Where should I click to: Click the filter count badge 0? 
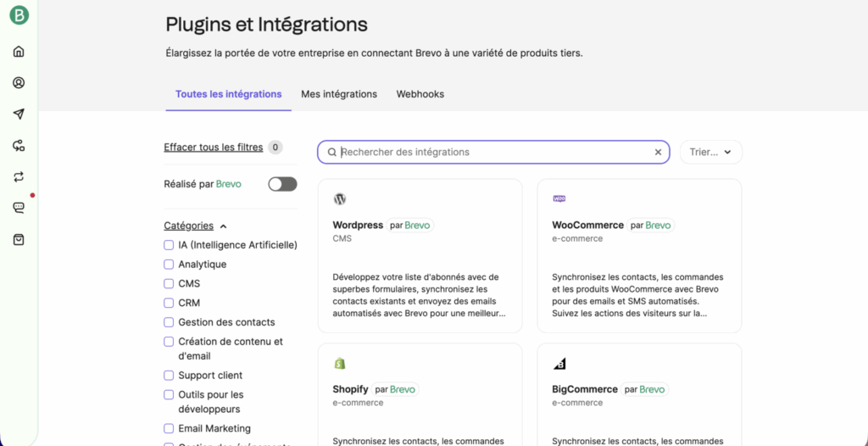[275, 148]
